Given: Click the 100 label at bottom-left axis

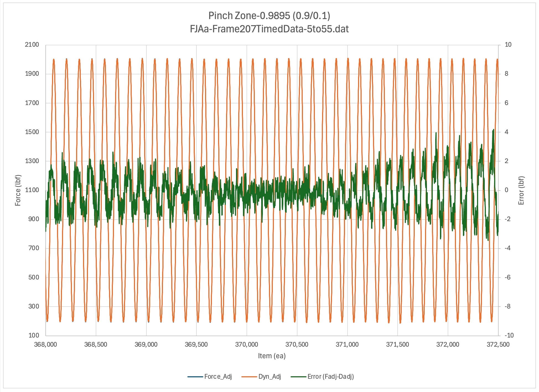Looking at the screenshot, I should (x=34, y=335).
